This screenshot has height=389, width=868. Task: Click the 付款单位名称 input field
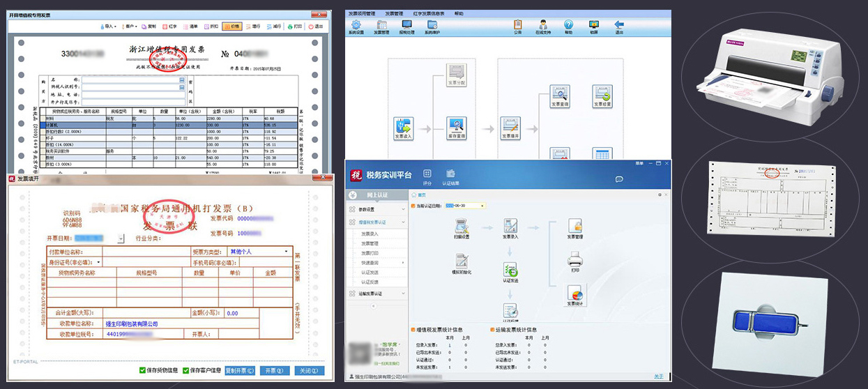pos(145,251)
